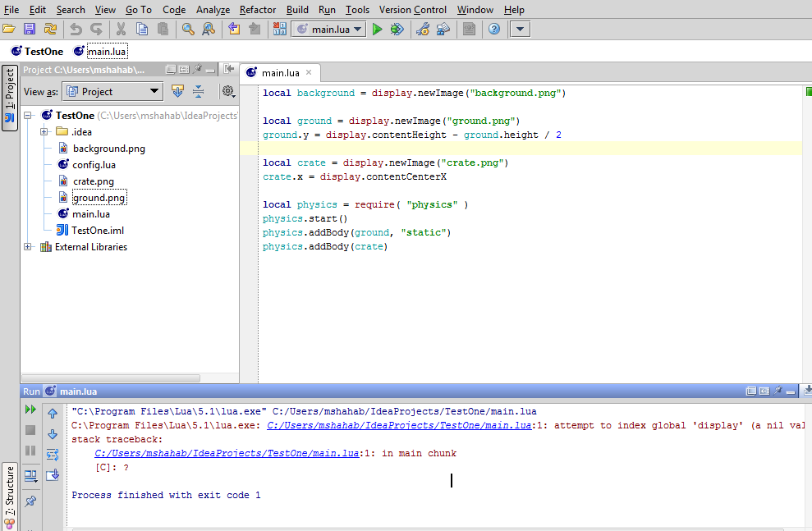Viewport: 812px width, 531px height.
Task: Open Help using the question mark icon
Action: (493, 29)
